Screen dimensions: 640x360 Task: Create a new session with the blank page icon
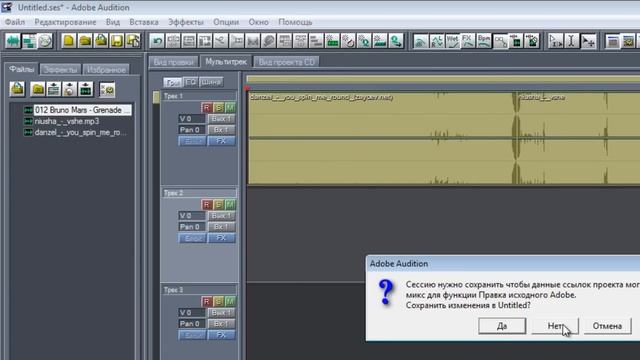pos(69,41)
